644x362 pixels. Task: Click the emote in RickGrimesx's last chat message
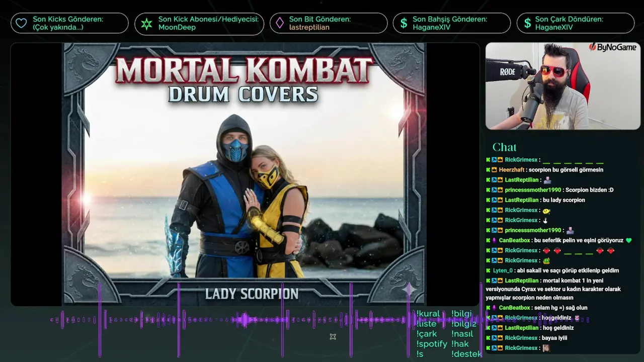[x=546, y=348]
